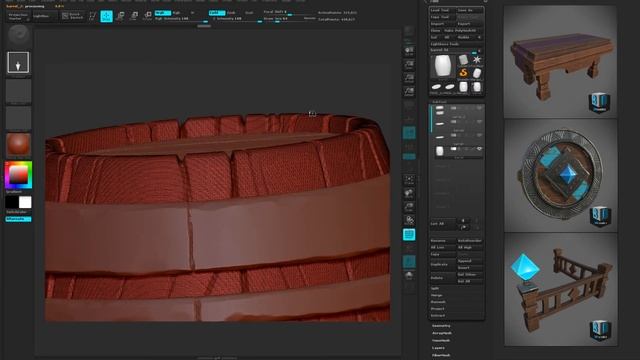Open the stroke type selector with arrow

coord(18,62)
